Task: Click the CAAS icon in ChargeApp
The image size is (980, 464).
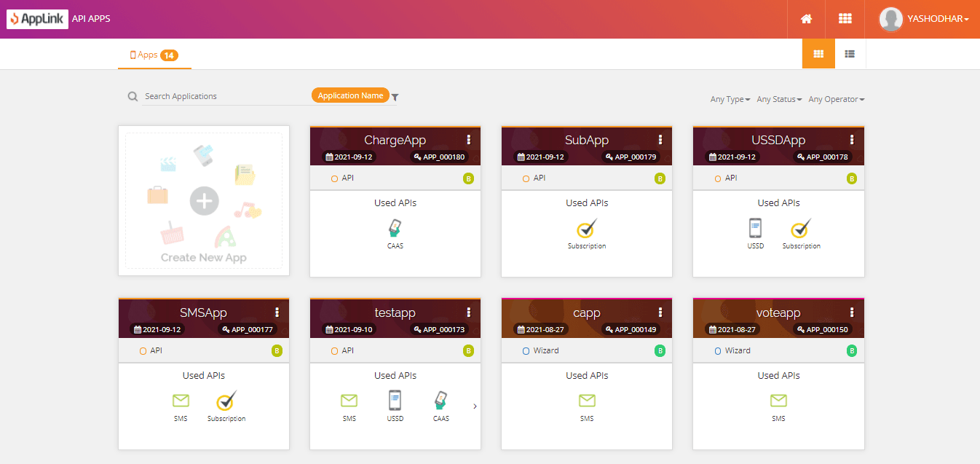Action: click(x=395, y=229)
